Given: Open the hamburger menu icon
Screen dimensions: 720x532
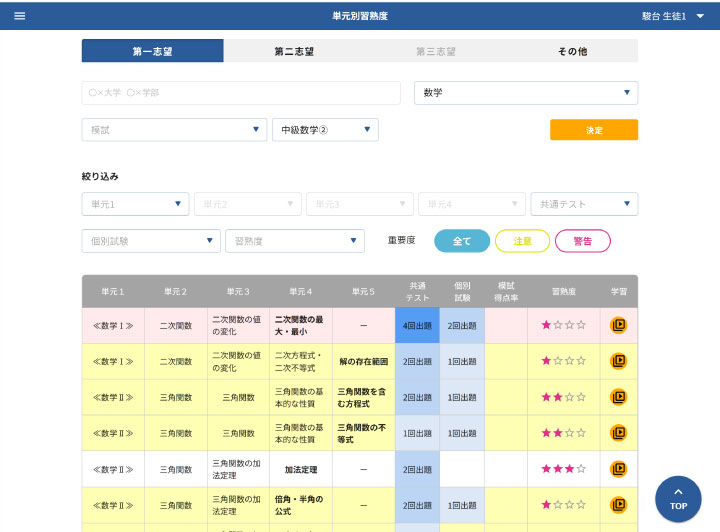Looking at the screenshot, I should pos(19,16).
